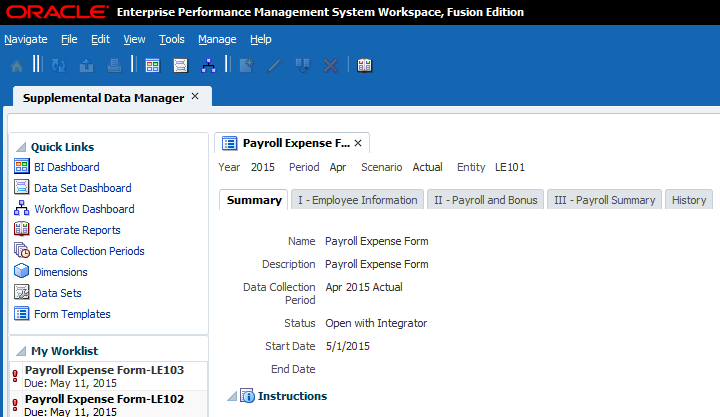
Task: Click the alert icon for Payroll Expense Form-LE103
Action: (15, 376)
